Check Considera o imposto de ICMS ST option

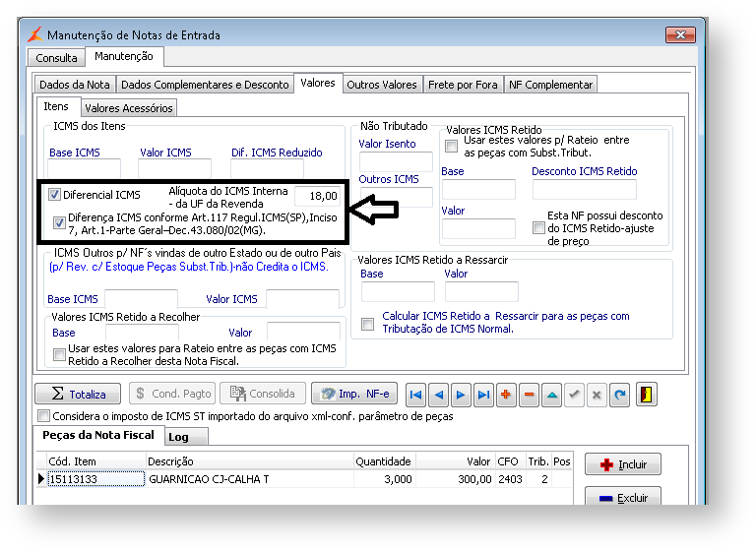coord(44,416)
